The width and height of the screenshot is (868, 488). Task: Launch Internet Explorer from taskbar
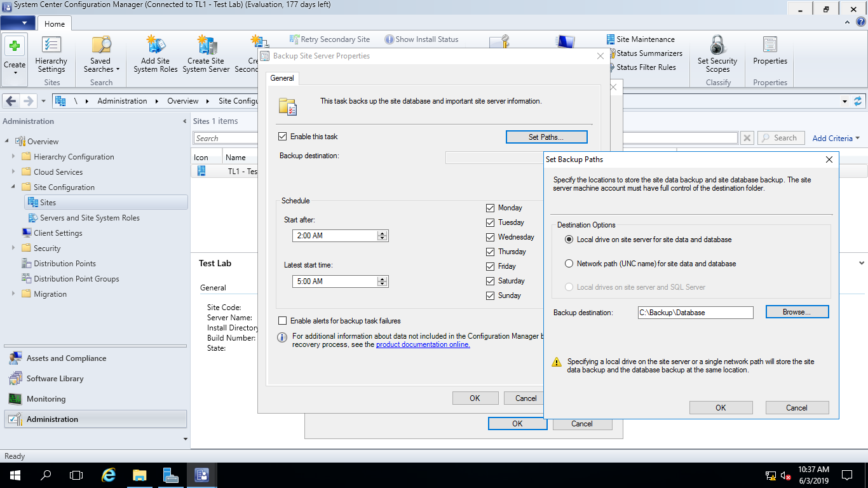click(x=109, y=475)
